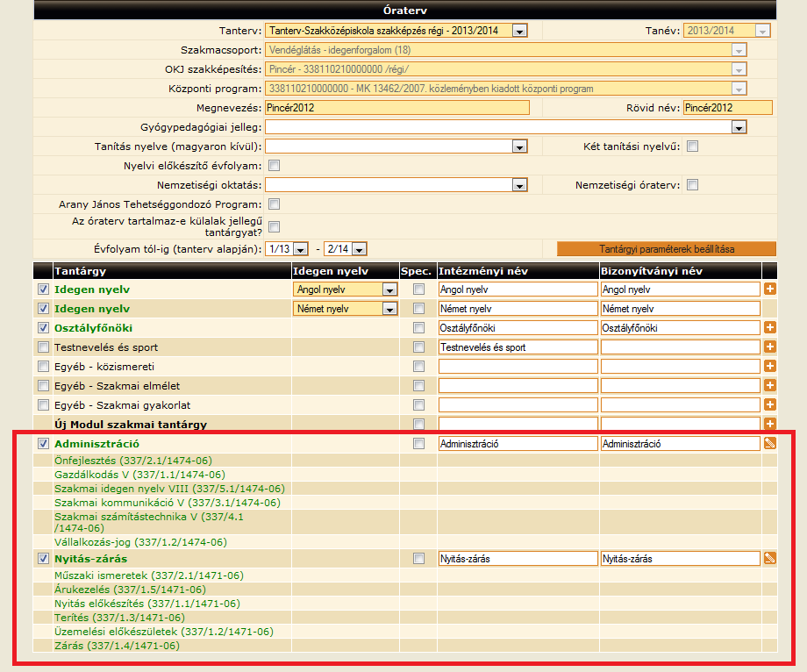Enable Nyelvi előkészítő évfolyam checkbox
The width and height of the screenshot is (807, 672).
(275, 166)
